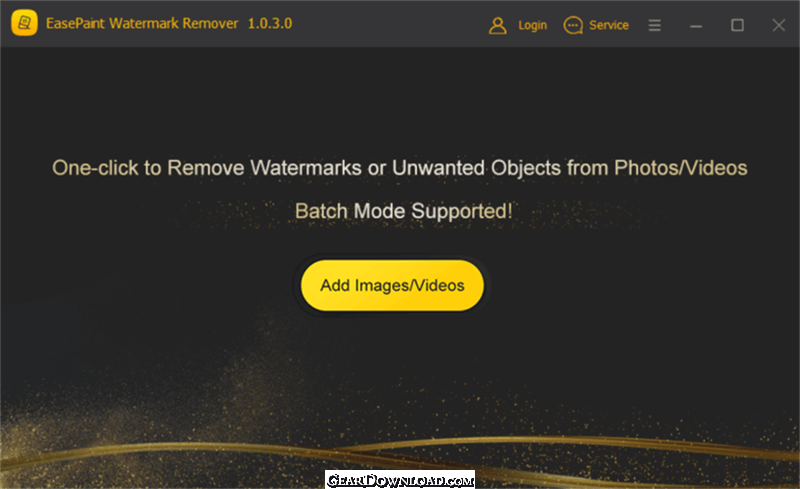800x489 pixels.
Task: Open the hamburger menu icon
Action: tap(655, 25)
